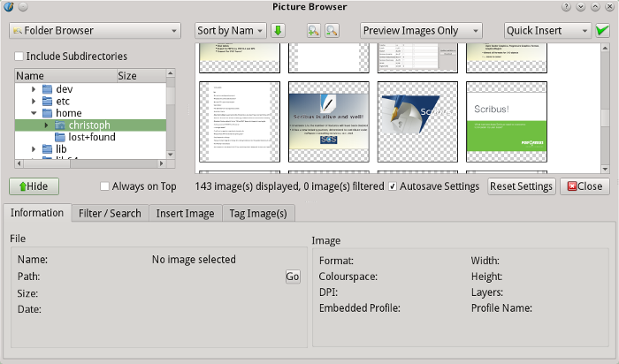Click the folder tree scroll up arrow
Image resolution: width=619 pixels, height=364 pixels.
coord(171,73)
